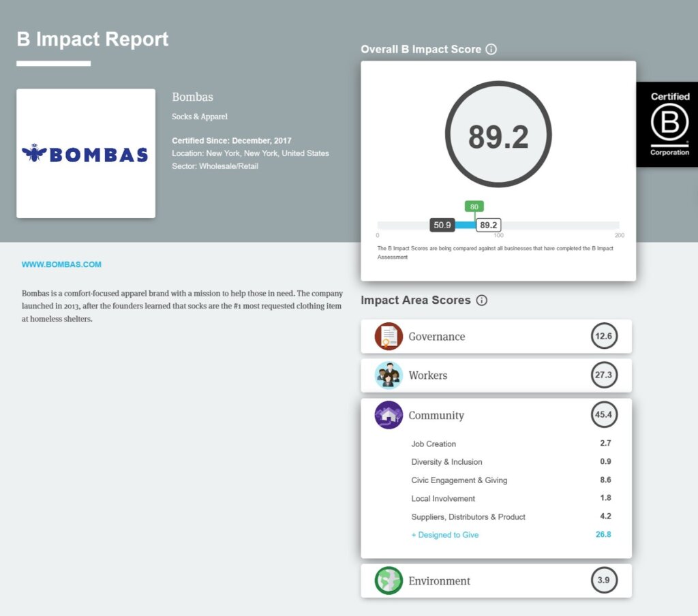
Task: Click the Environment score circle 3.9
Action: [604, 580]
